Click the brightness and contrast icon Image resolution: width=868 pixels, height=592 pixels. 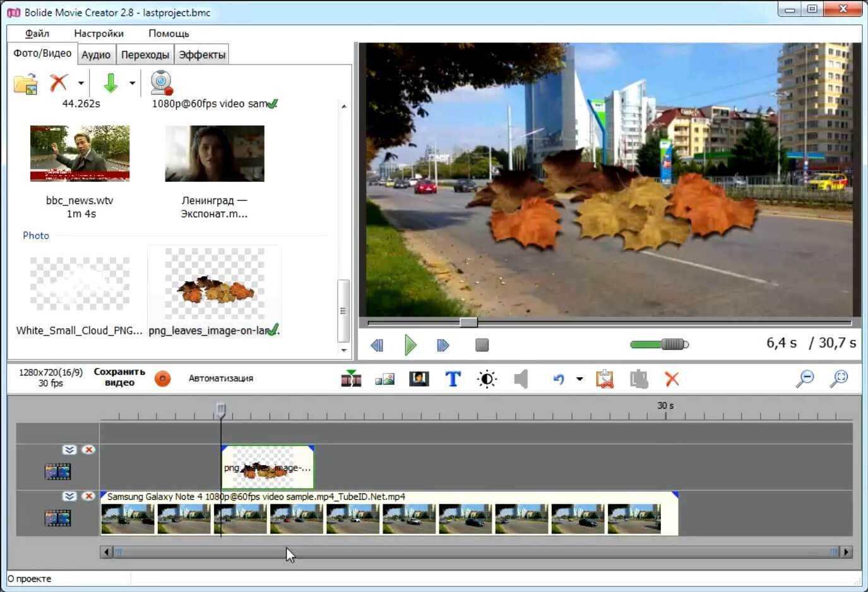[487, 379]
